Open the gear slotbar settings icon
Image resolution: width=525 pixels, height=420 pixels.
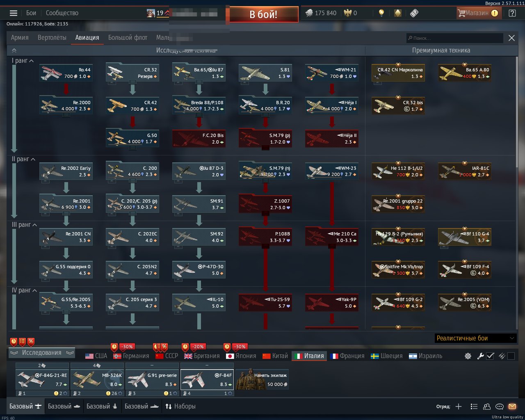(468, 356)
